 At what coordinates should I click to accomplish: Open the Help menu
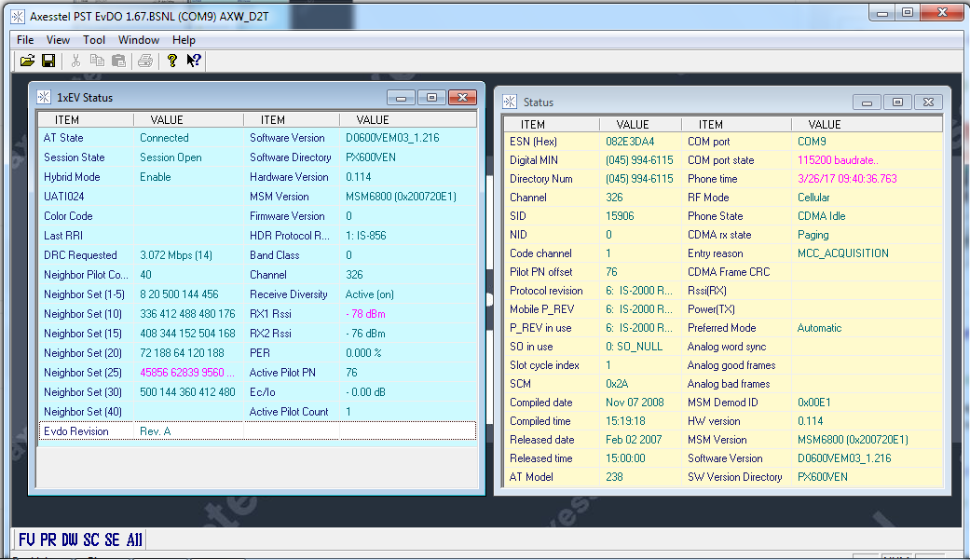(x=184, y=40)
